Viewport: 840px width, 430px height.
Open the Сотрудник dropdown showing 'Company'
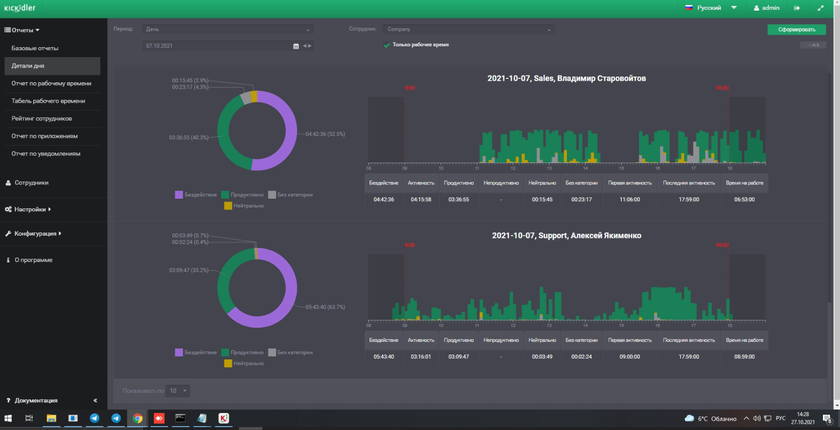tap(468, 29)
